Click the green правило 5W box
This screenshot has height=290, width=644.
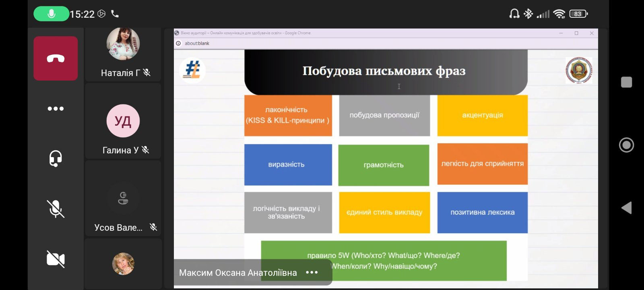pos(384,261)
